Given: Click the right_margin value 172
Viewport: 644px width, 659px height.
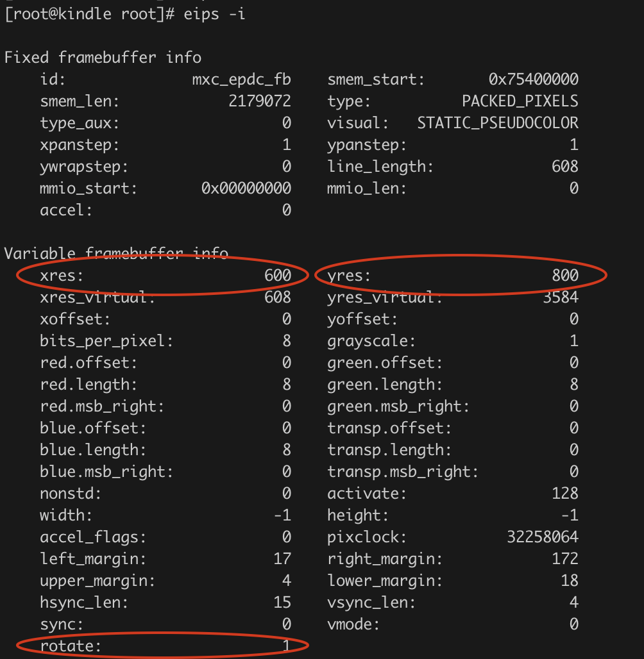Looking at the screenshot, I should pyautogui.click(x=564, y=559).
